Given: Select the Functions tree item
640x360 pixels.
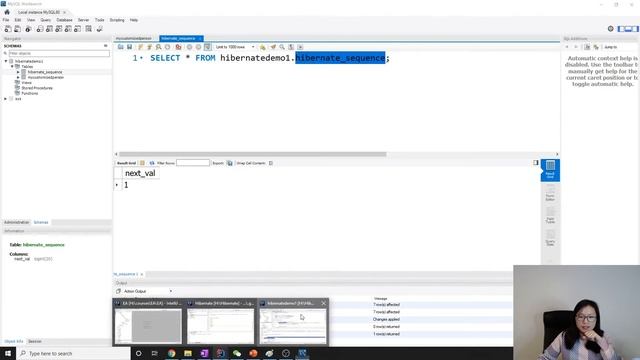Looking at the screenshot, I should click(29, 93).
